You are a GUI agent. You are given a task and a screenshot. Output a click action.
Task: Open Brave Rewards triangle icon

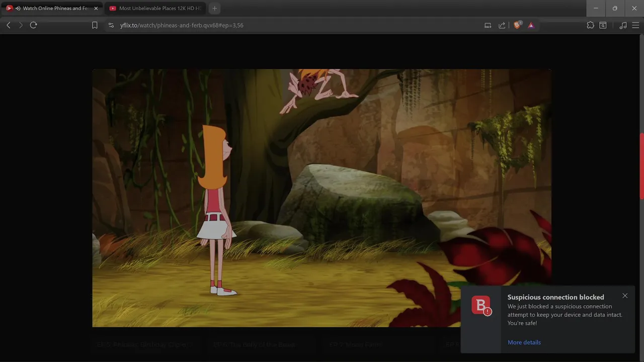pyautogui.click(x=531, y=25)
